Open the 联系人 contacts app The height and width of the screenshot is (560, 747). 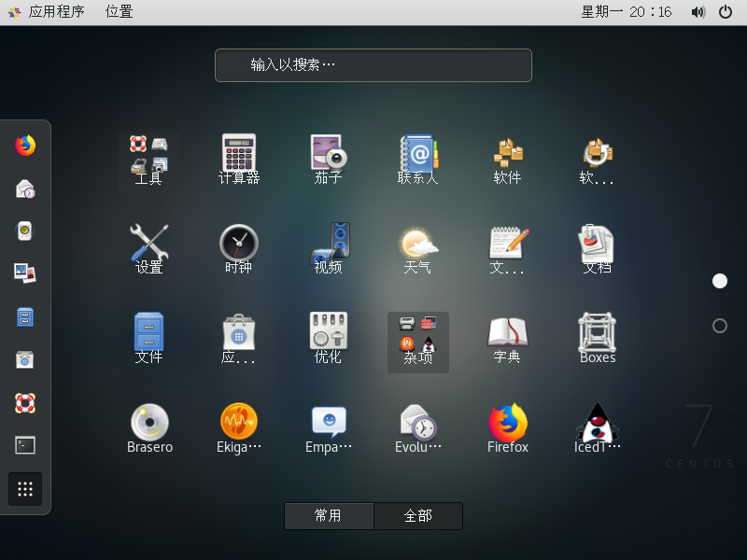coord(417,160)
